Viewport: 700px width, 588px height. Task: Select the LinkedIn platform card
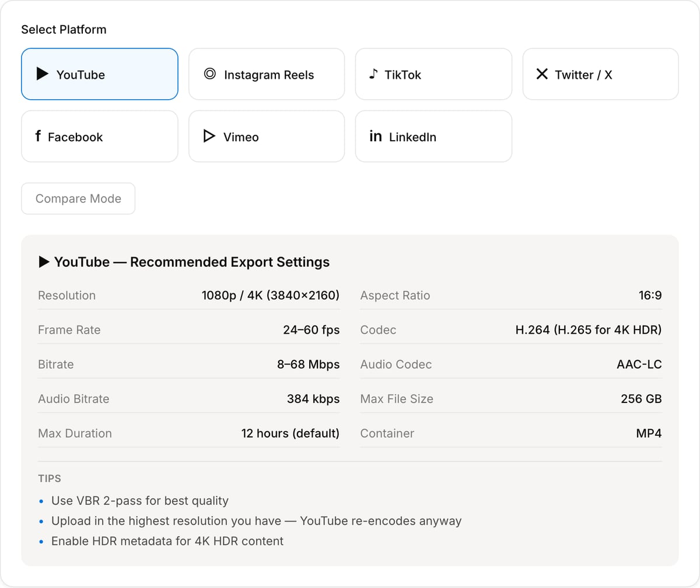[x=433, y=136]
